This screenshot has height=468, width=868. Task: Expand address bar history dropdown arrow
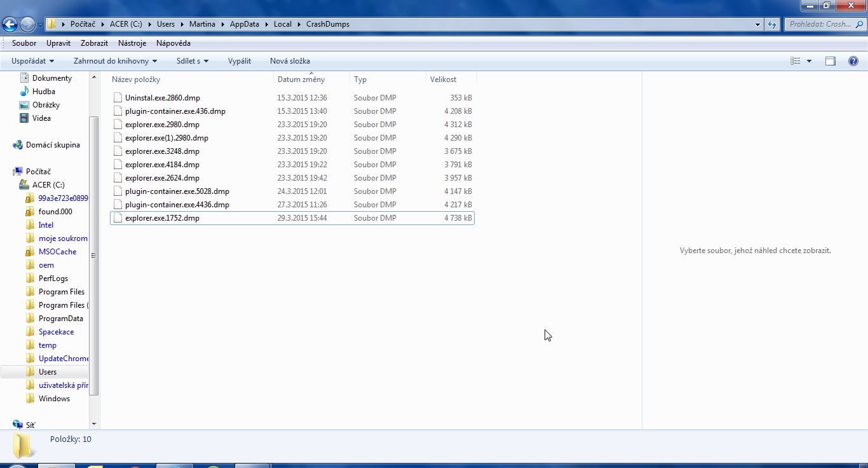coord(757,24)
